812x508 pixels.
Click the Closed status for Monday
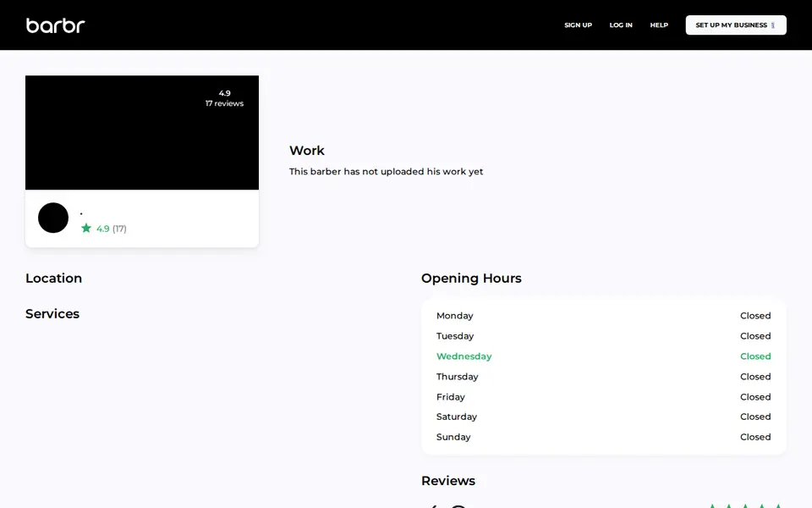[x=755, y=316]
